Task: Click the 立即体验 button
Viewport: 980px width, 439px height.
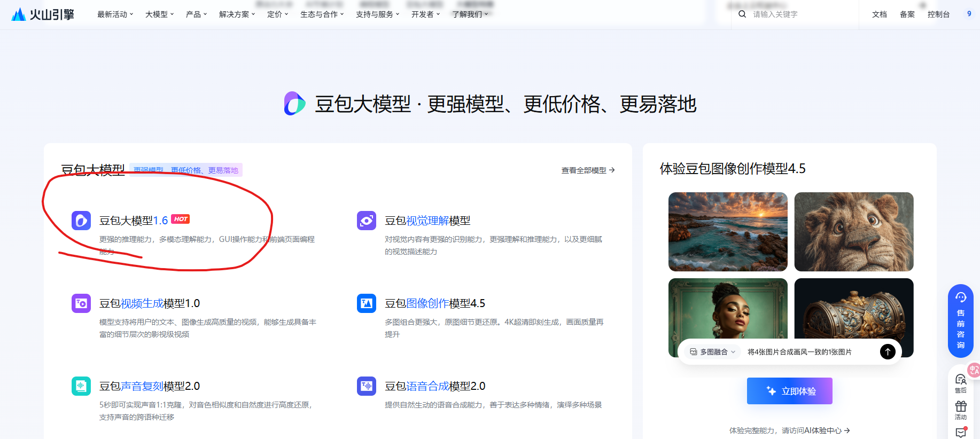Action: [789, 391]
